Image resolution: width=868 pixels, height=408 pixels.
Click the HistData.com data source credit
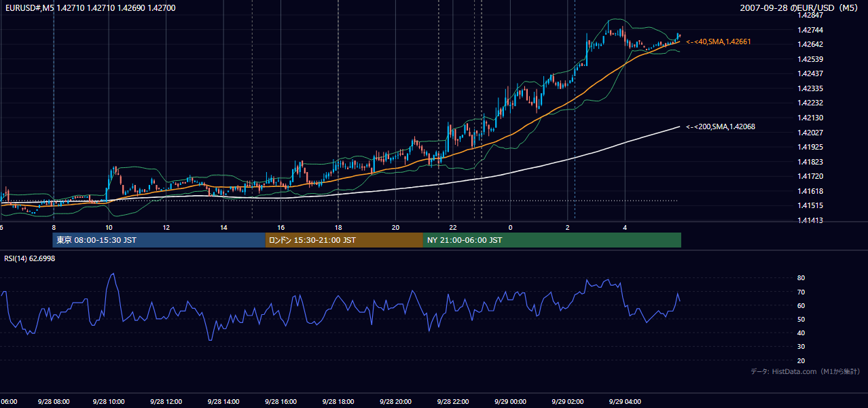click(805, 371)
